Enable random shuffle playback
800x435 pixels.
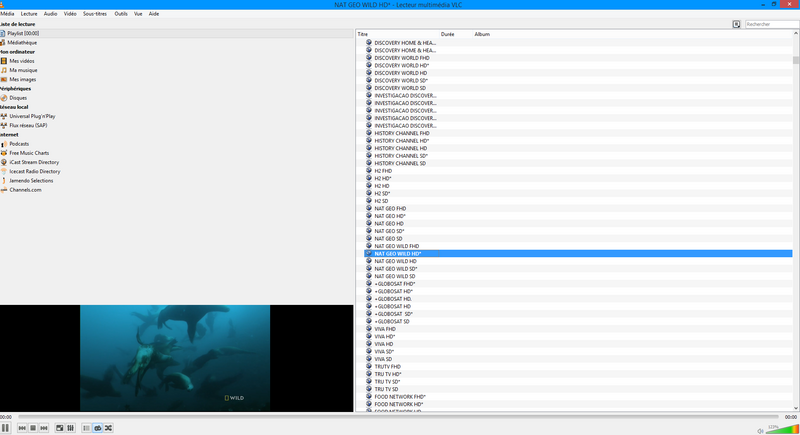click(108, 428)
